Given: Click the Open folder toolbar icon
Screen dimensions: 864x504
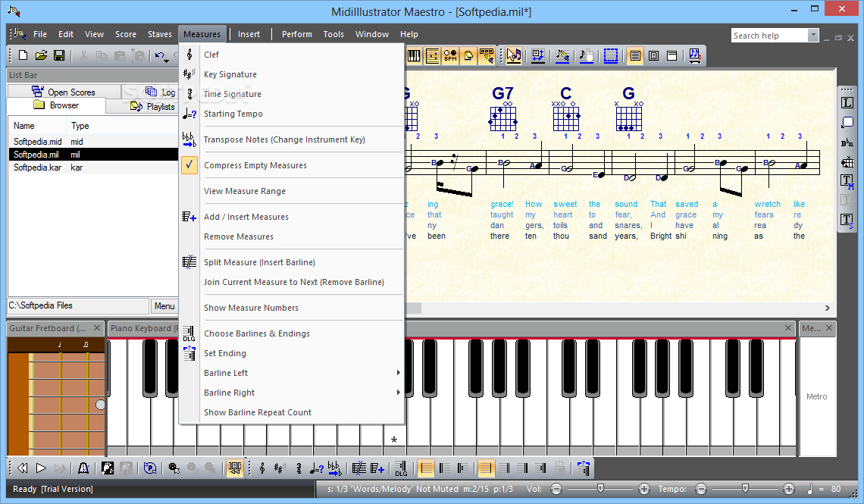Looking at the screenshot, I should click(42, 55).
